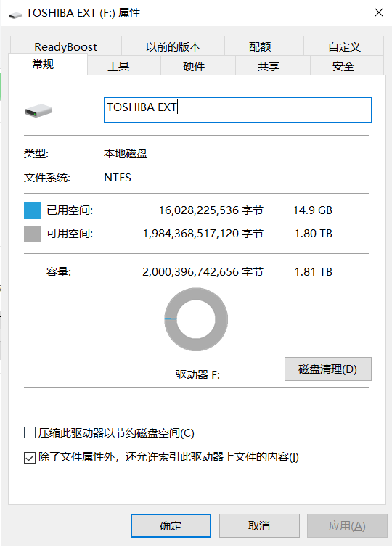Uncheck allow indexing file contents option
Viewport: 392px width, 550px height.
pyautogui.click(x=30, y=457)
